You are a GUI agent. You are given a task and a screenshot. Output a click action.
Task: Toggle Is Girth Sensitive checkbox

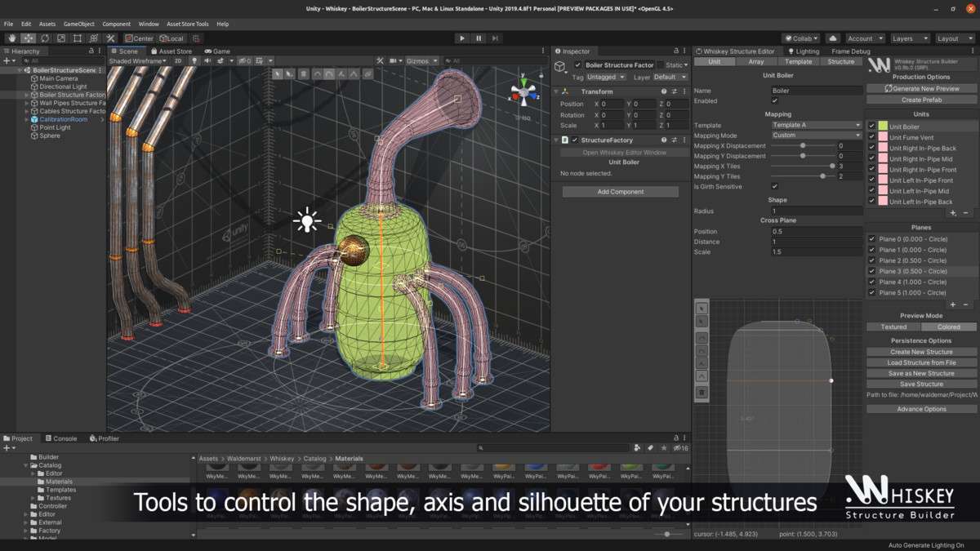775,186
